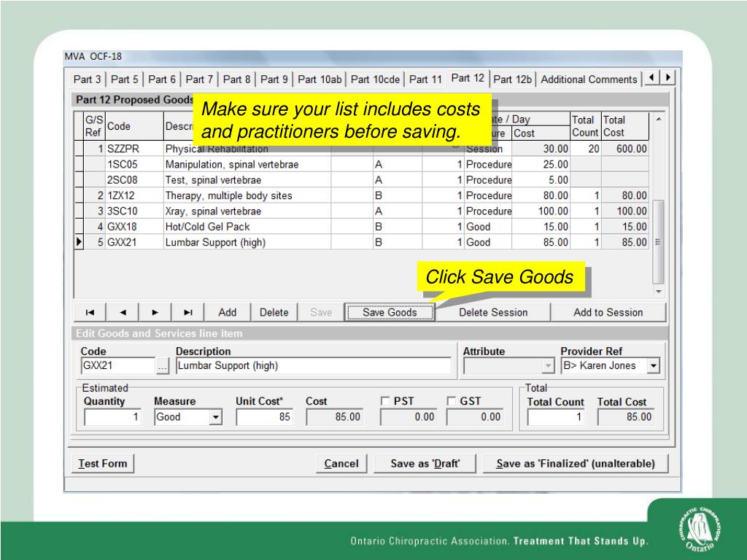Click the Add button
The image size is (747, 560).
(228, 312)
